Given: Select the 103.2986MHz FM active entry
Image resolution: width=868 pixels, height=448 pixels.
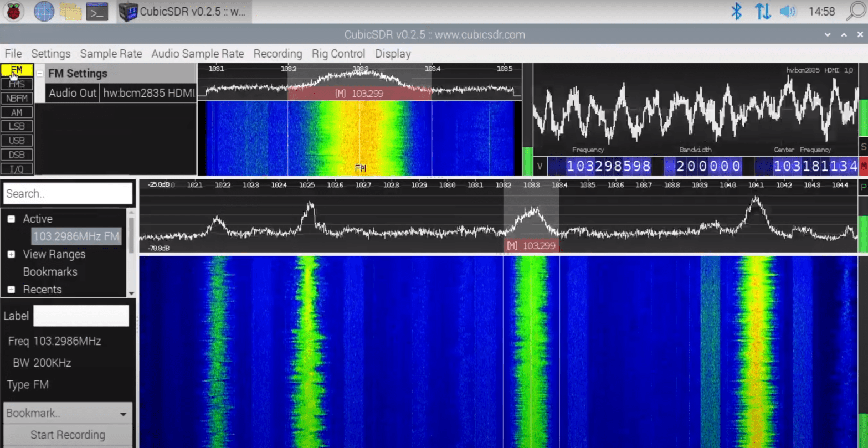Looking at the screenshot, I should 76,236.
